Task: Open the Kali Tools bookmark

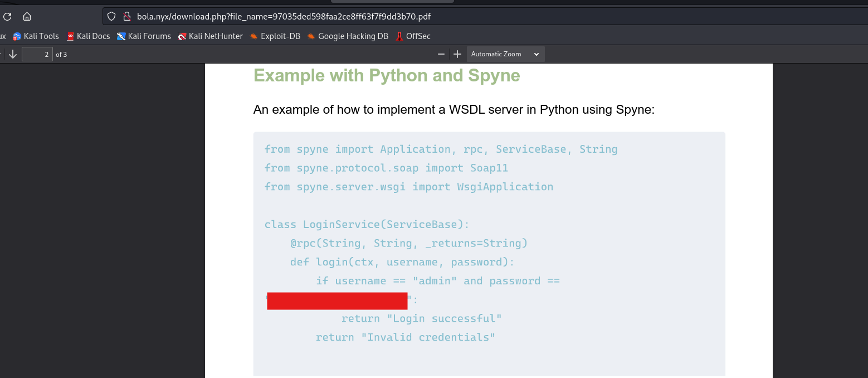Action: click(x=36, y=36)
